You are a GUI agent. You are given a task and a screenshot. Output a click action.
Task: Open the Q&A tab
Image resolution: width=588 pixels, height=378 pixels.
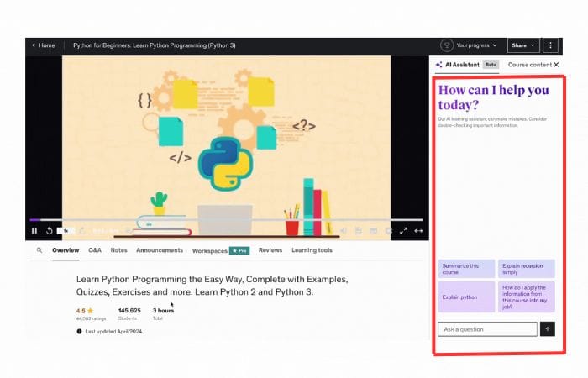(95, 250)
